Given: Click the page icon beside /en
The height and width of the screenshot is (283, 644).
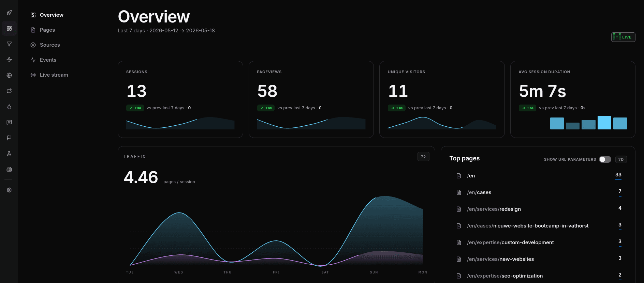Looking at the screenshot, I should (459, 176).
